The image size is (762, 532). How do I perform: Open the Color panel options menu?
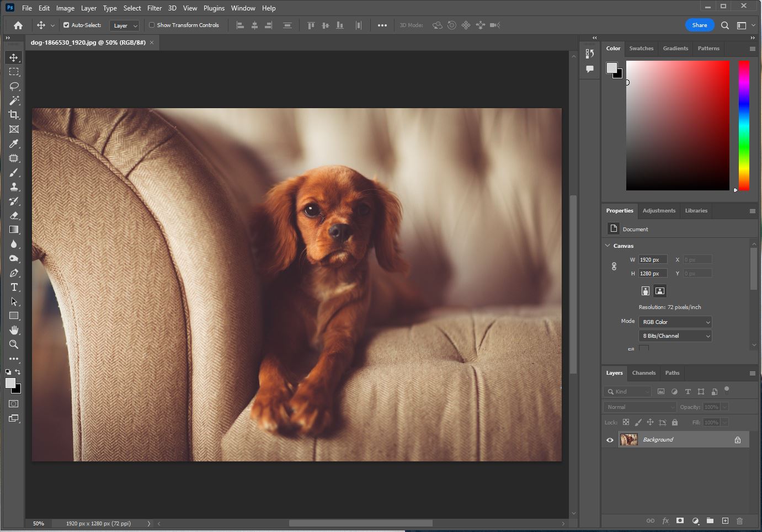click(x=752, y=49)
